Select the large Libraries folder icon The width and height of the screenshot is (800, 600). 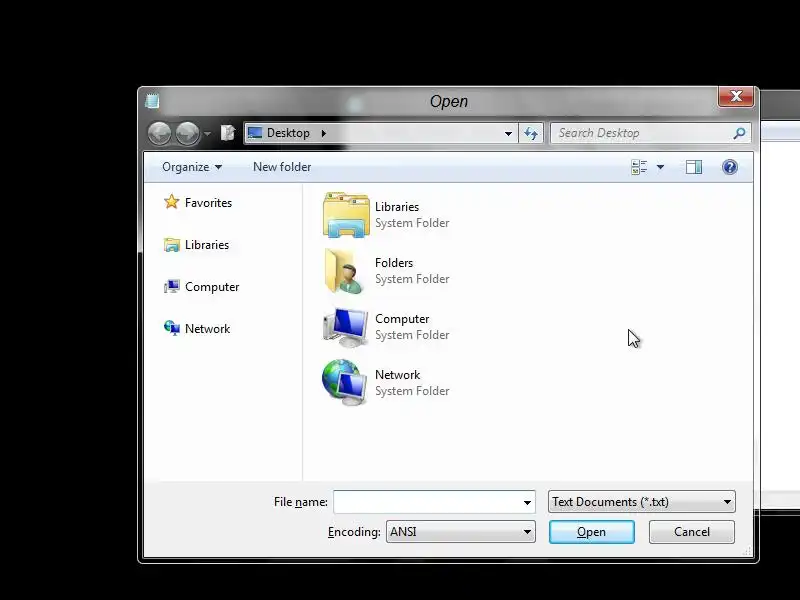(346, 215)
